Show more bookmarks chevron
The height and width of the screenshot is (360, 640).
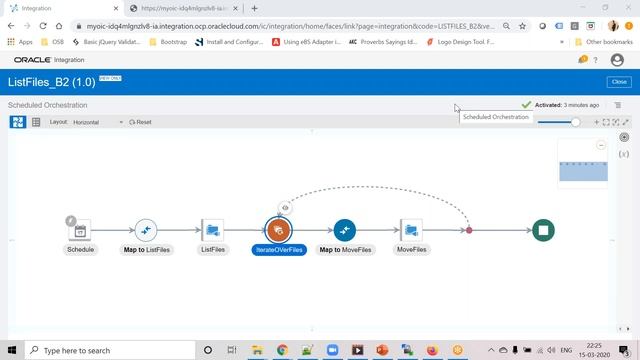[x=562, y=42]
